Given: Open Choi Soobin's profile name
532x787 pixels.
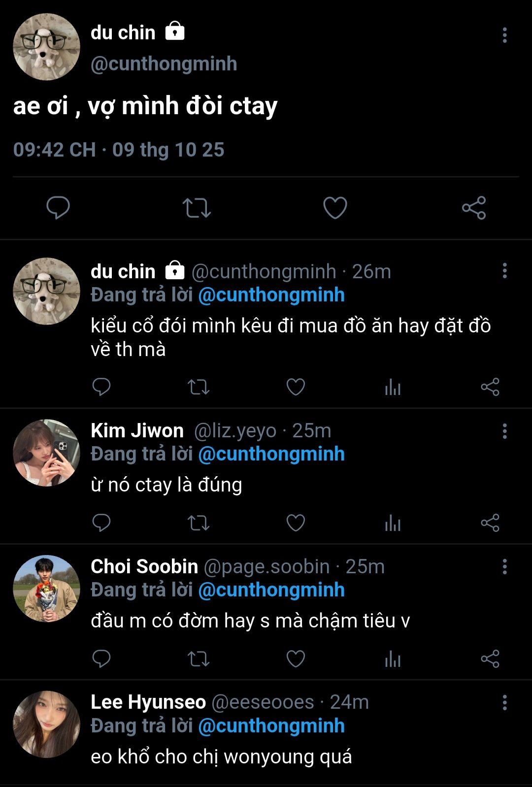Looking at the screenshot, I should point(144,566).
